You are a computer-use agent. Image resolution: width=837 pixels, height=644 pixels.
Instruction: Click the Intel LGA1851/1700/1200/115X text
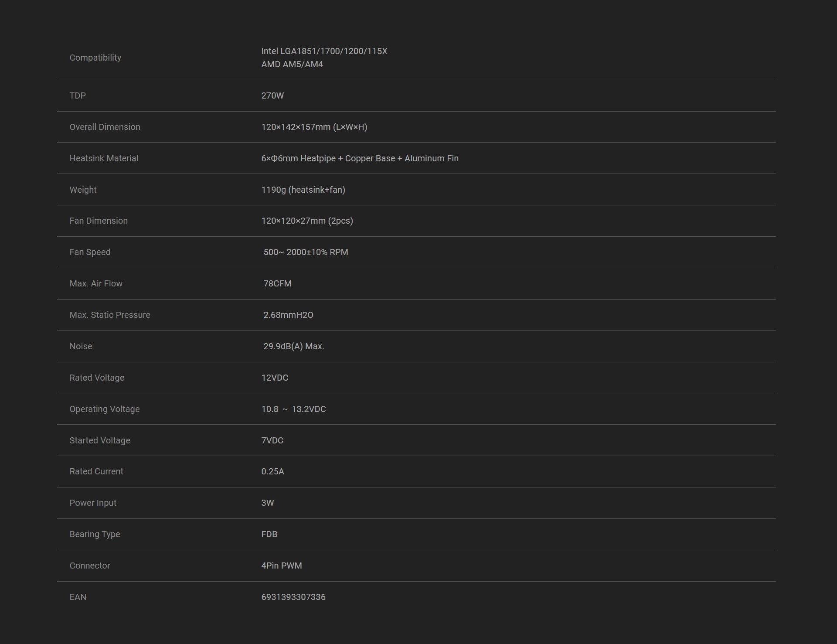(324, 51)
